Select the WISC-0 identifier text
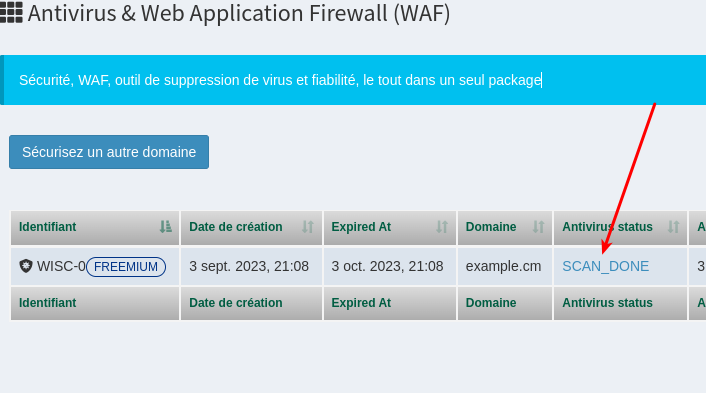The height and width of the screenshot is (393, 706). click(61, 266)
